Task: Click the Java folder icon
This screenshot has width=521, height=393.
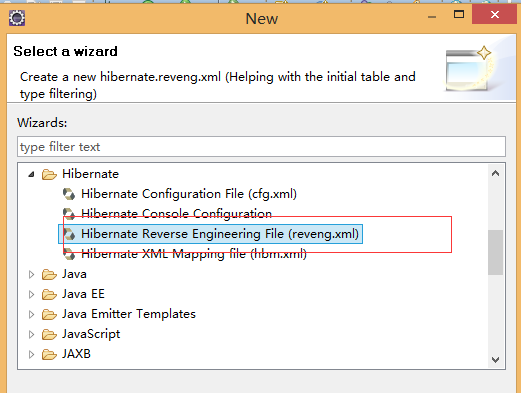Action: 49,274
